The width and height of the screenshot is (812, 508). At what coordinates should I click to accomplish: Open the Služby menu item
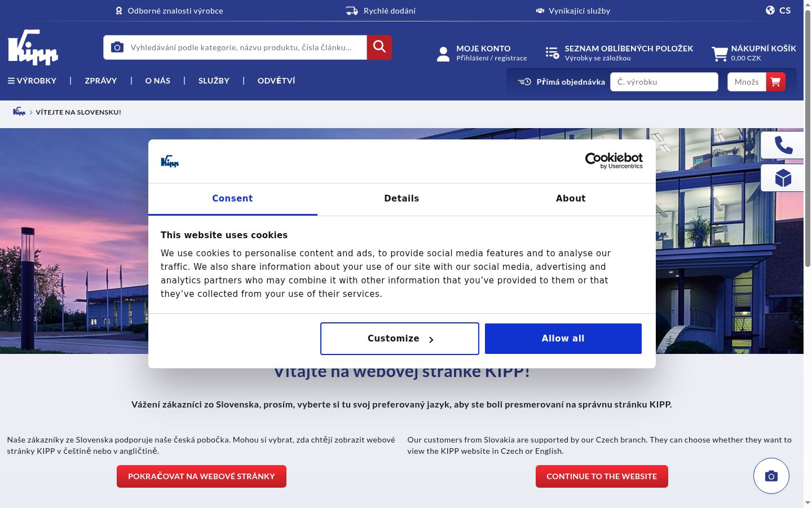(x=214, y=81)
